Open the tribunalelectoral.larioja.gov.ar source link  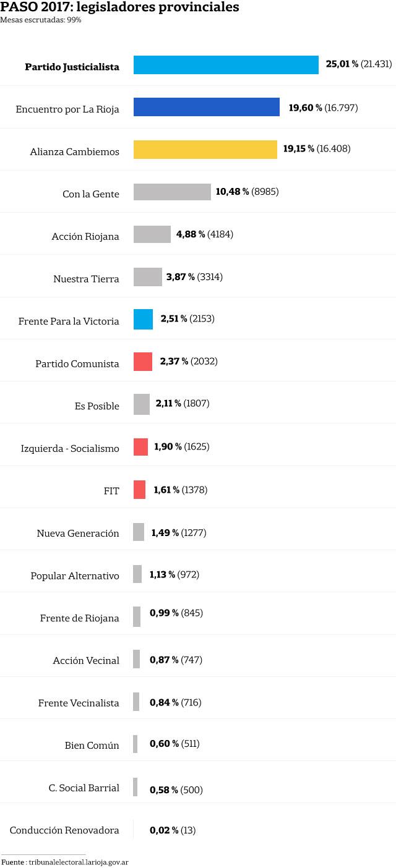[74, 862]
